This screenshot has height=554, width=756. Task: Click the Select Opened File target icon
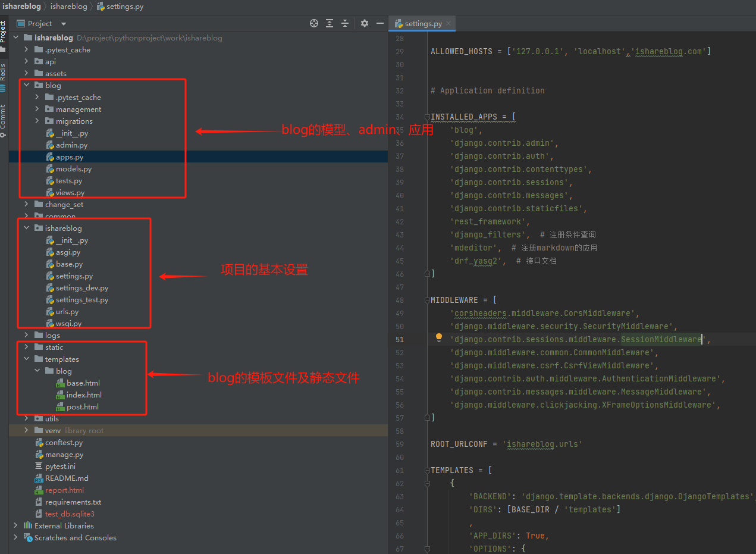[x=314, y=23]
